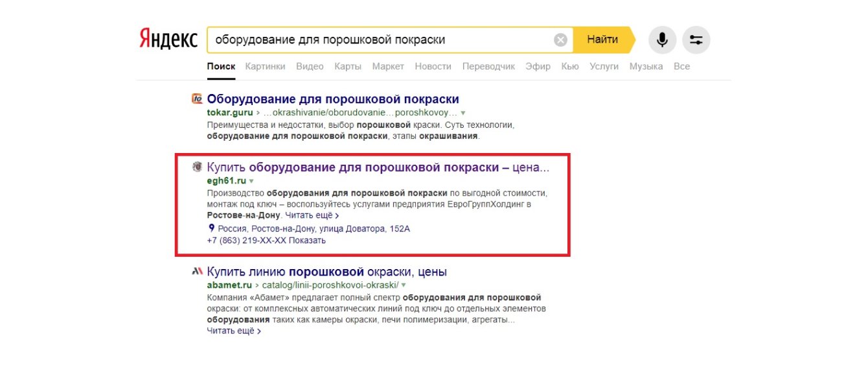Expand the dropdown arrow after abamet.ru path
Image resolution: width=868 pixels, height=367 pixels.
click(404, 285)
